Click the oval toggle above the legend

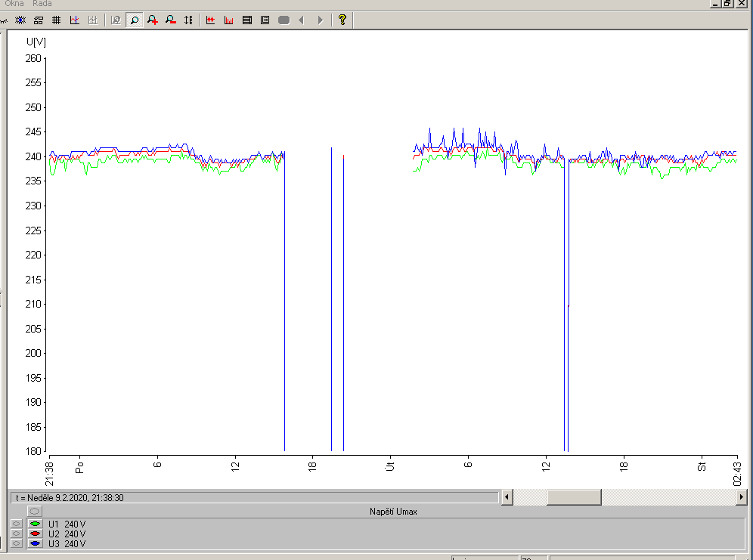click(35, 512)
